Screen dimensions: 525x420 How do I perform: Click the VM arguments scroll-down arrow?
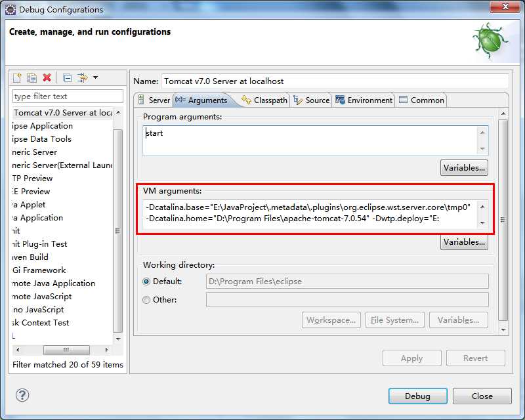click(482, 222)
